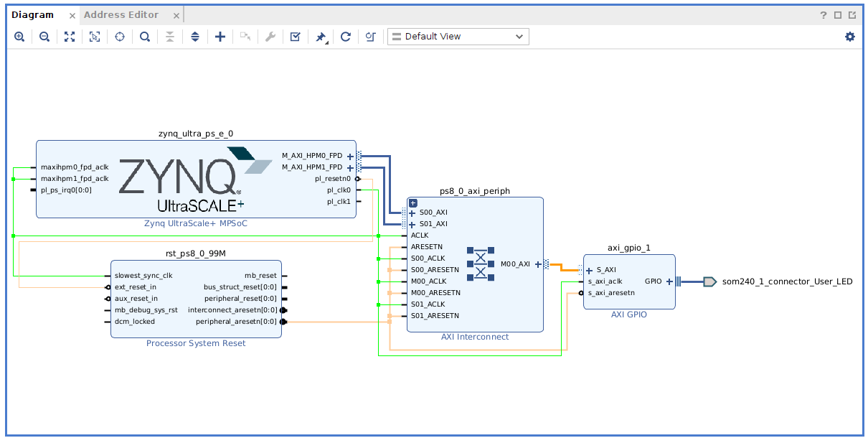868x438 pixels.
Task: Click the Customize Block wrench icon
Action: 270,37
